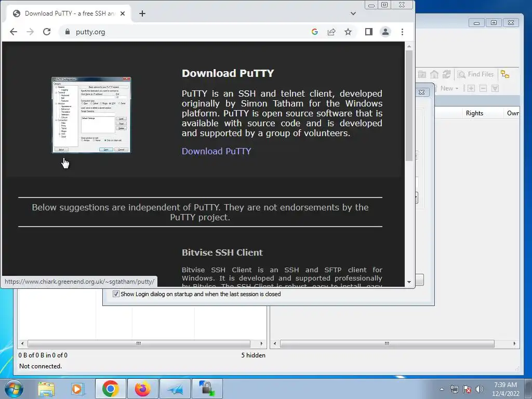Click the right panel horizontal scrollbar thumb
The height and width of the screenshot is (399, 532).
pos(387,343)
